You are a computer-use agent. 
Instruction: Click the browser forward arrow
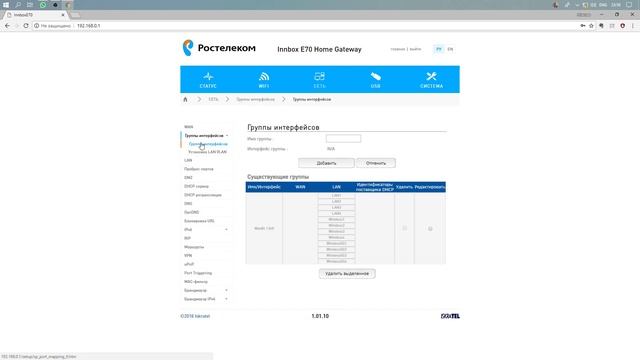tap(17, 25)
